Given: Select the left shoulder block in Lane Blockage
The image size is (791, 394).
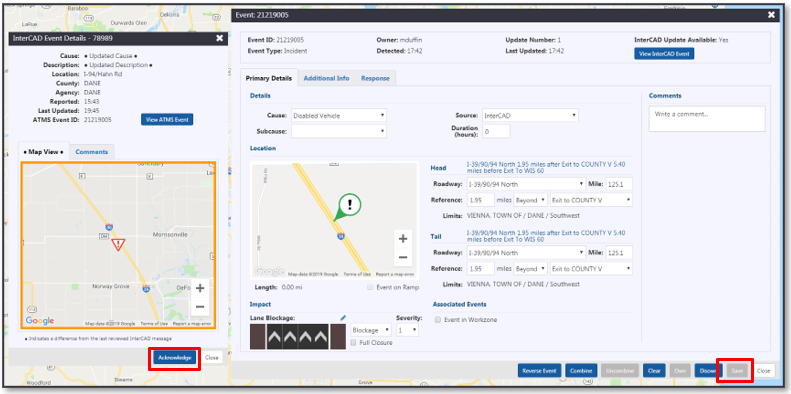Looking at the screenshot, I should coord(257,337).
